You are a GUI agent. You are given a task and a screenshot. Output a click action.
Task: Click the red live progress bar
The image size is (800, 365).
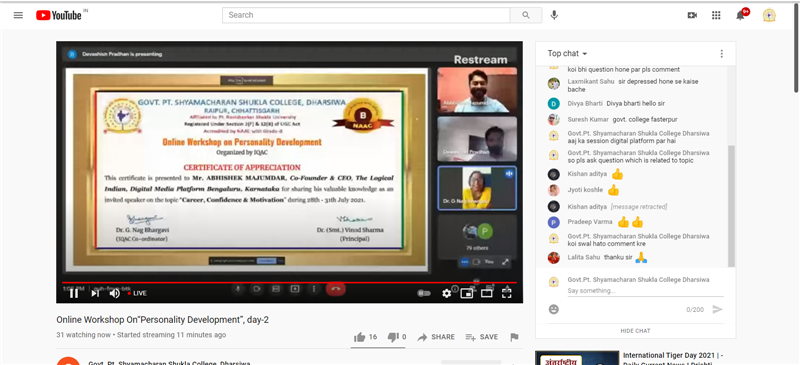click(x=289, y=282)
